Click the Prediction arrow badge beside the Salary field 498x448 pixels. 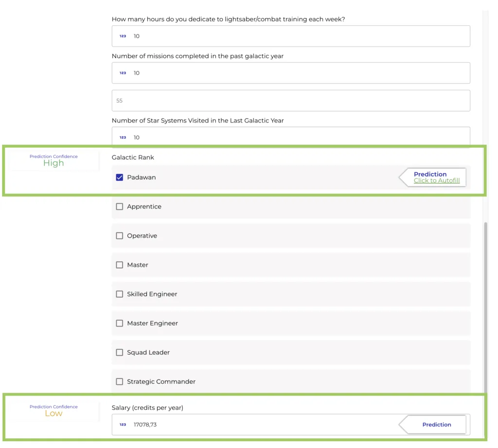tap(436, 424)
